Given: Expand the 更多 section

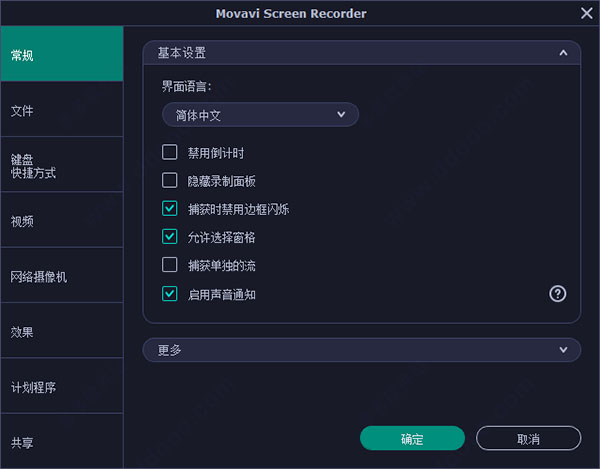Looking at the screenshot, I should pos(564,350).
